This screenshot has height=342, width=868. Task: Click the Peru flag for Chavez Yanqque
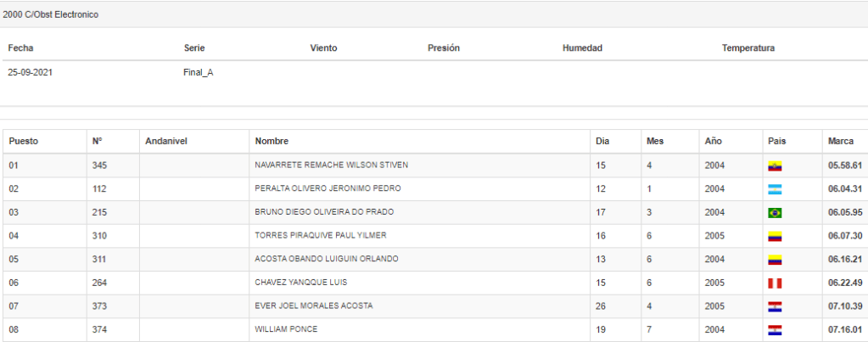[774, 283]
